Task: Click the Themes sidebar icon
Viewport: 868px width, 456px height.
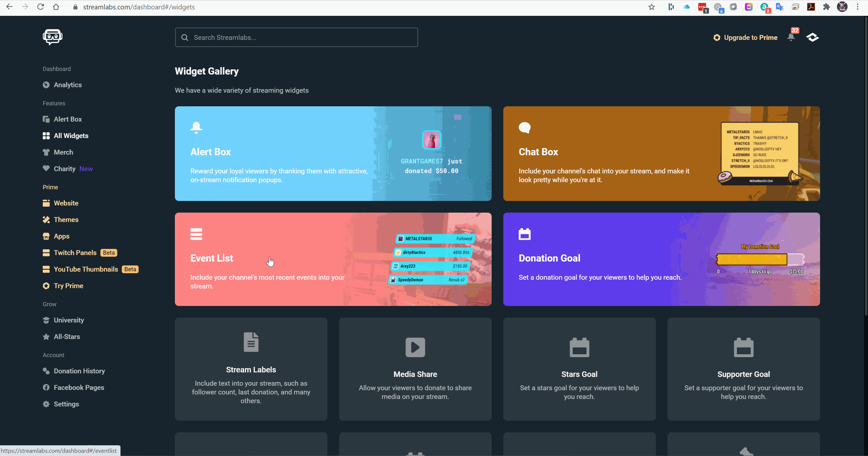Action: pos(46,219)
